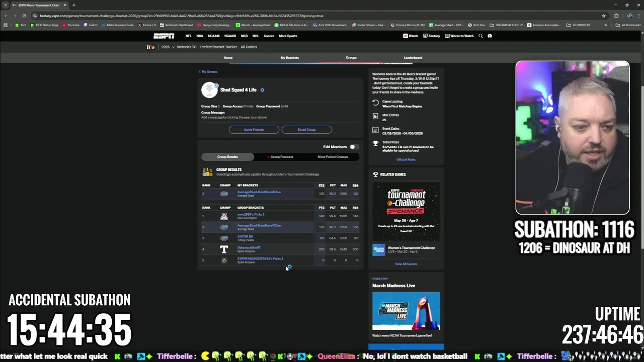Screen dimensions: 644x362
Task: Open the All Bookmarks folder
Action: tap(629, 25)
